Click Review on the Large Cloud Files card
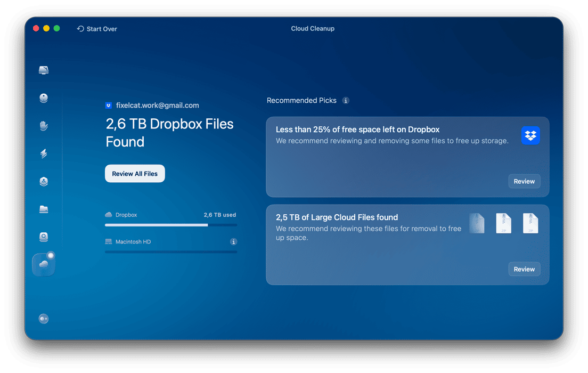This screenshot has height=373, width=588. click(524, 269)
